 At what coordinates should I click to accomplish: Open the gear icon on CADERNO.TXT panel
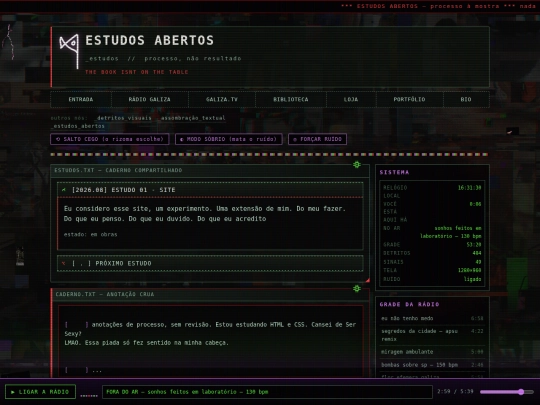pos(357,289)
